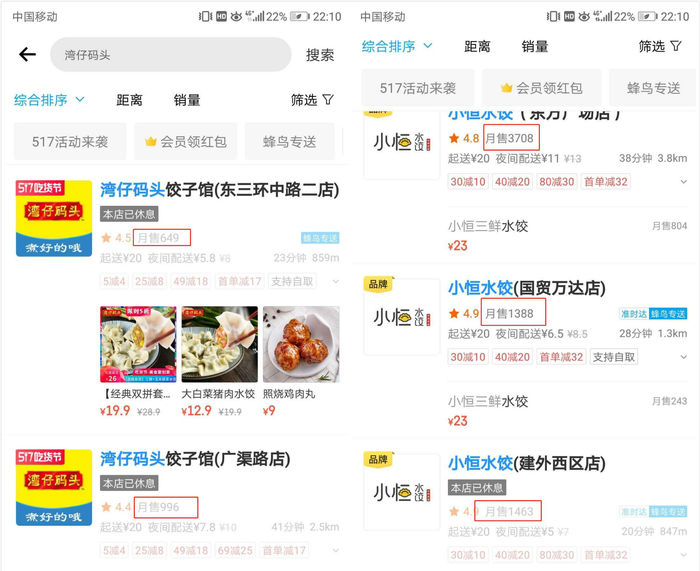
Task: Focus the 湾仔码头 search input field
Action: pos(171,54)
